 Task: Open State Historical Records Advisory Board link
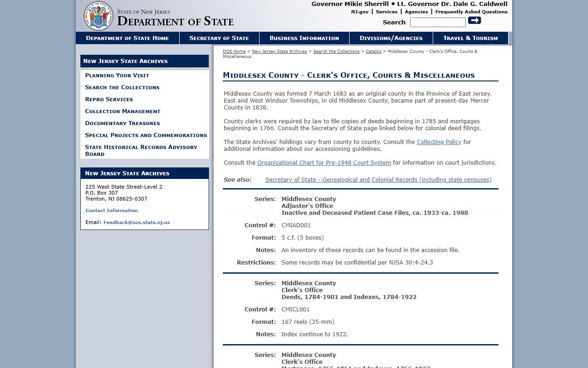(x=141, y=150)
